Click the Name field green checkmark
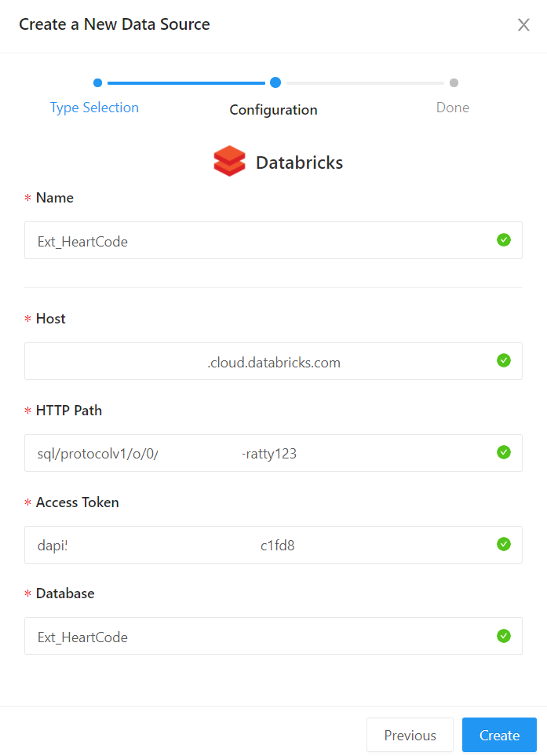The width and height of the screenshot is (547, 756). 504,240
